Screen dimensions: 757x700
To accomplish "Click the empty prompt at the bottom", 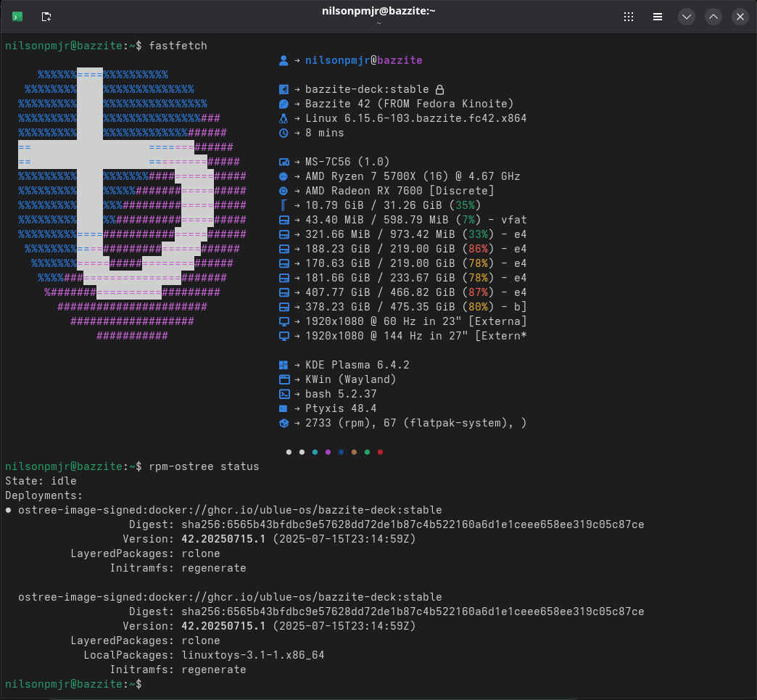I will pyautogui.click(x=73, y=684).
